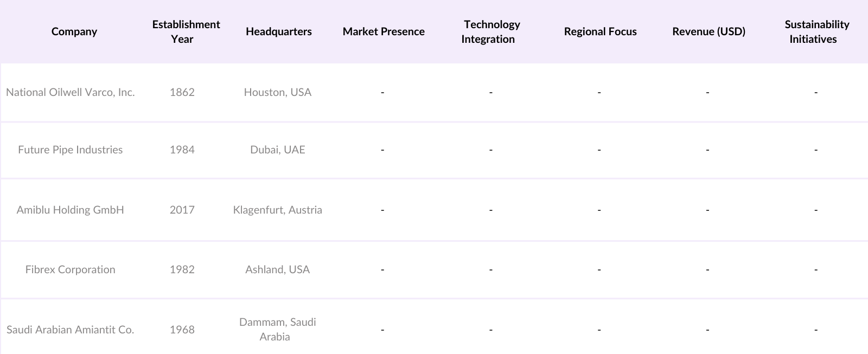Select the Dubai, UAE headquarters cell

(x=277, y=150)
